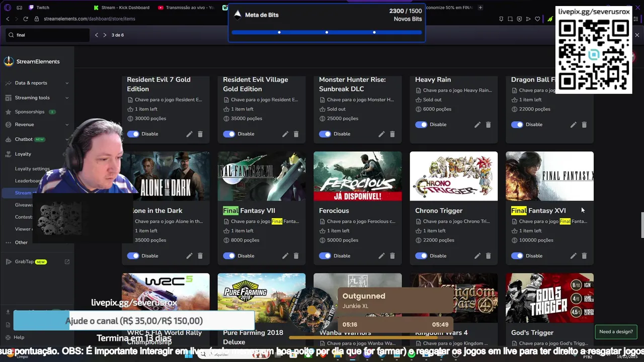Delete the Dragon Ball item
This screenshot has width=644, height=362.
pos(584,125)
